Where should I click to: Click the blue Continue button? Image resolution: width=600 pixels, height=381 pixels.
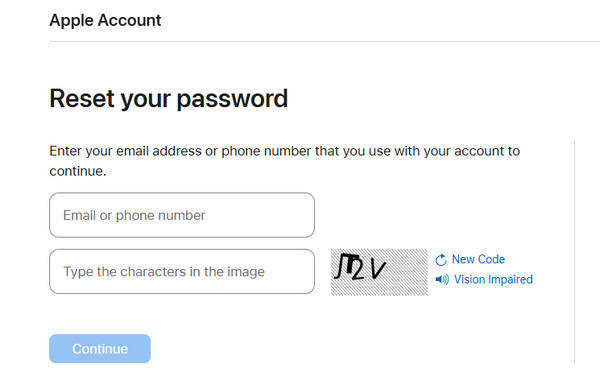100,348
